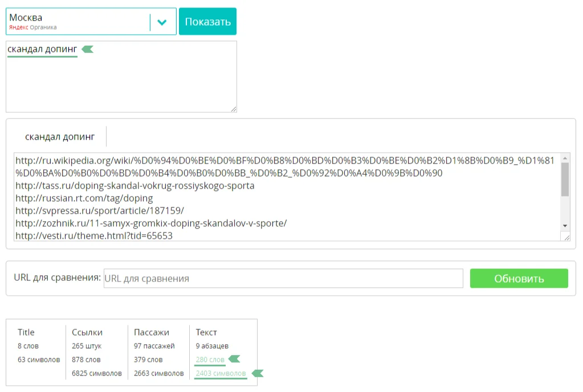Click the resize handle of keyword textarea

click(234, 109)
